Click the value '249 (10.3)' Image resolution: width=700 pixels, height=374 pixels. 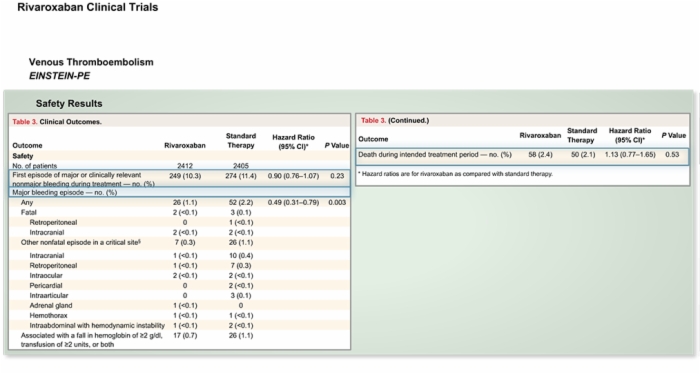tap(185, 176)
